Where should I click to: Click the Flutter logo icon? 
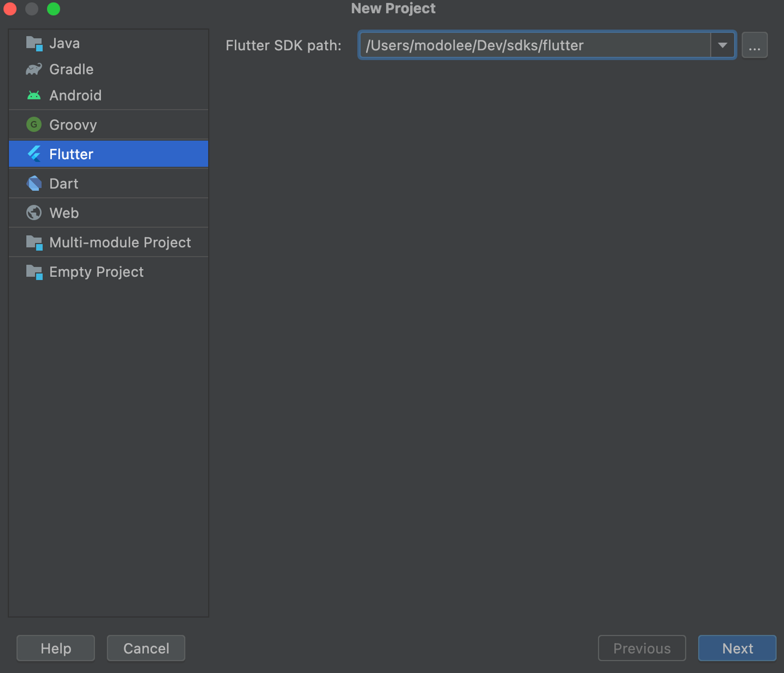point(34,154)
